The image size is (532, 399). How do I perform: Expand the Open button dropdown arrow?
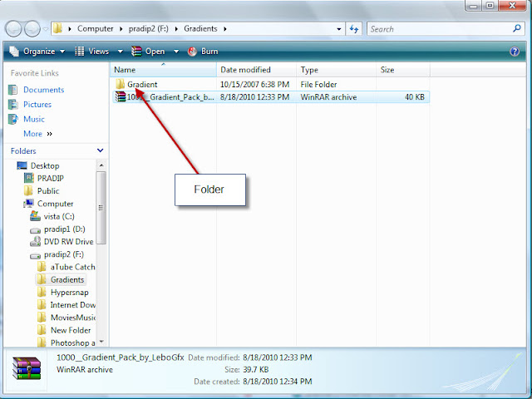coord(176,52)
